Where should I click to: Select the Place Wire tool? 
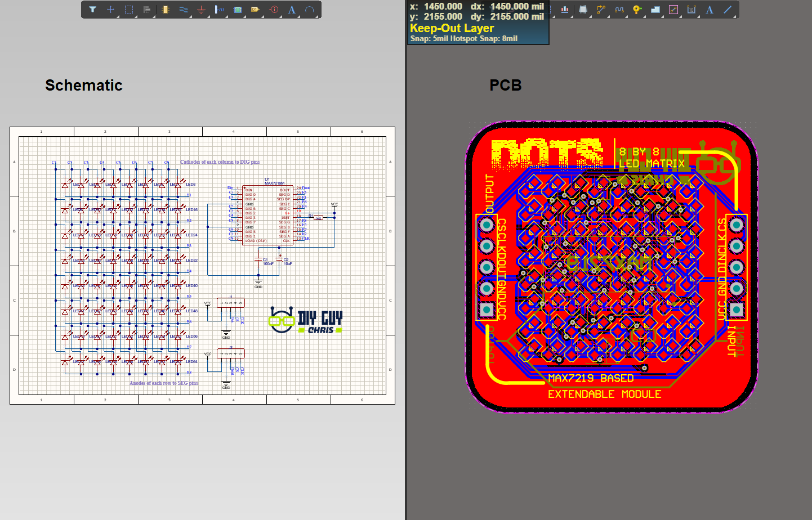click(x=184, y=10)
